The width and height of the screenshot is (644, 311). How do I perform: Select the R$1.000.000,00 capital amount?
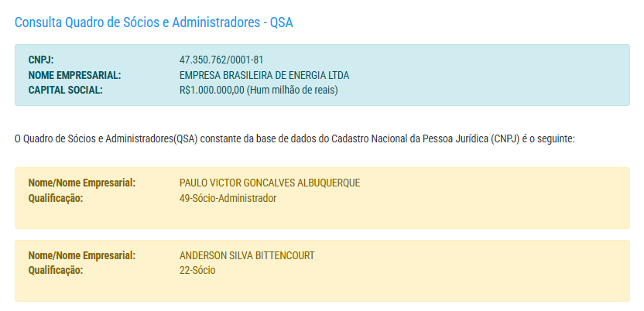(x=211, y=90)
